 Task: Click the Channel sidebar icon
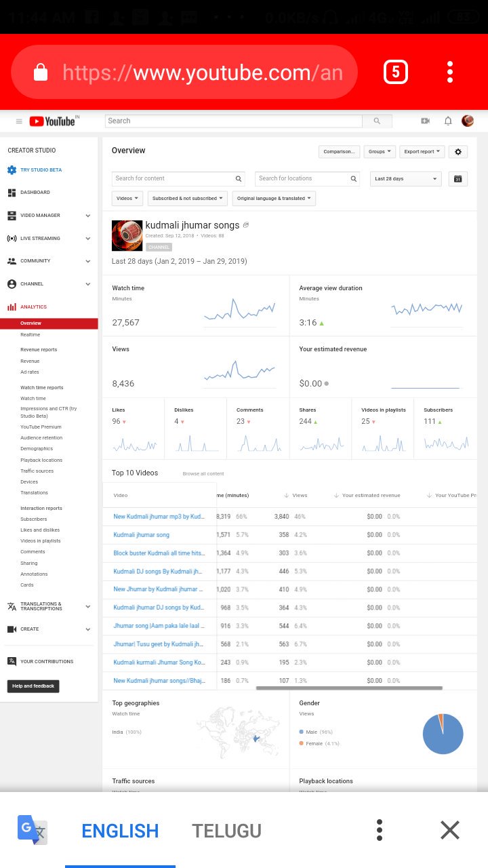coord(12,284)
